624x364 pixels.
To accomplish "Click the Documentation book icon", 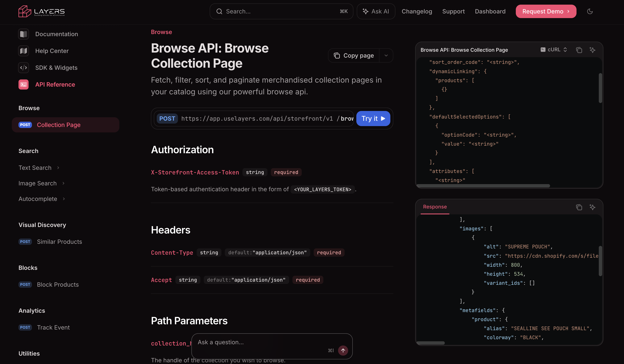I will tap(24, 34).
